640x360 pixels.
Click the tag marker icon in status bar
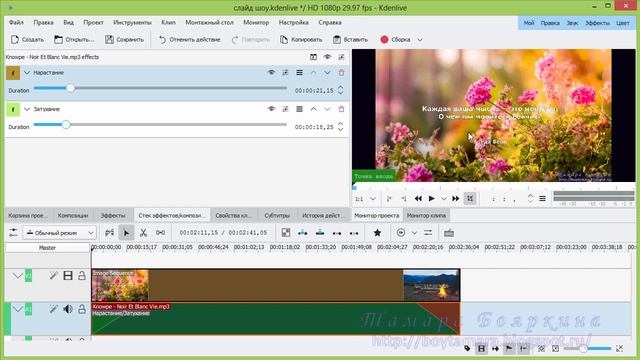pyautogui.click(x=467, y=348)
